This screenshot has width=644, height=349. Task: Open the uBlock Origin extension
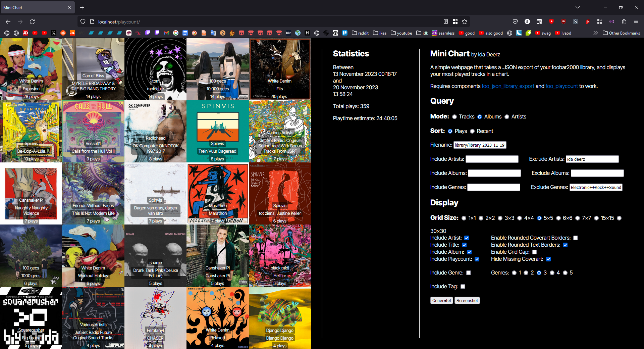click(x=563, y=22)
